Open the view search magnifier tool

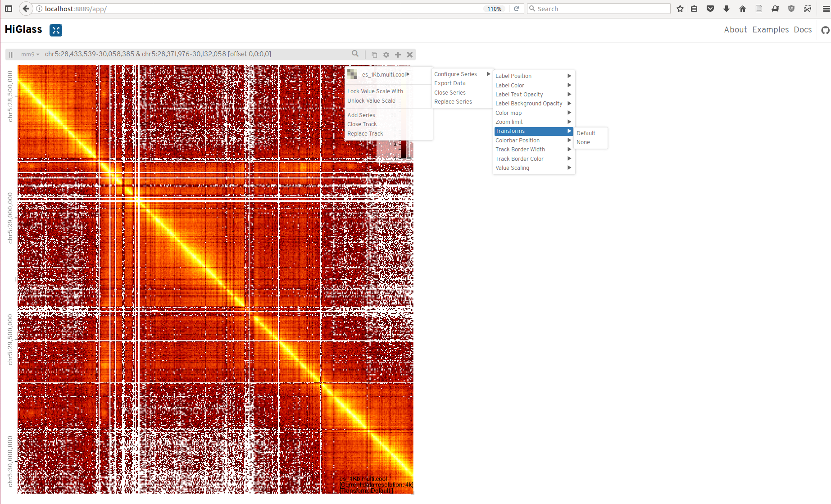tap(355, 54)
